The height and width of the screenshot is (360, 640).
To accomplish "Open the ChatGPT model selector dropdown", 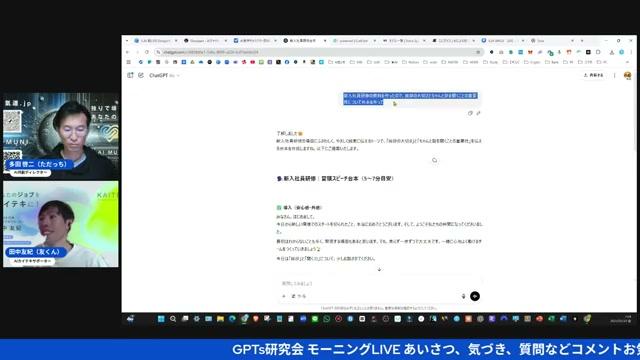I will [x=164, y=76].
